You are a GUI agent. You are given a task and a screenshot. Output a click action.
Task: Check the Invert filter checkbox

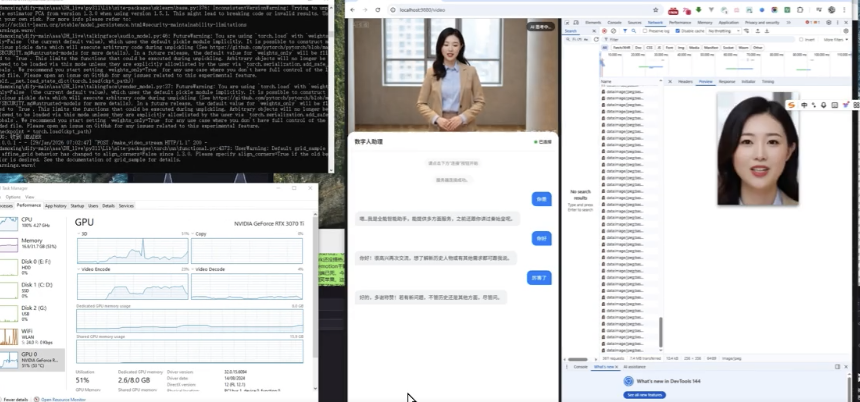point(801,39)
